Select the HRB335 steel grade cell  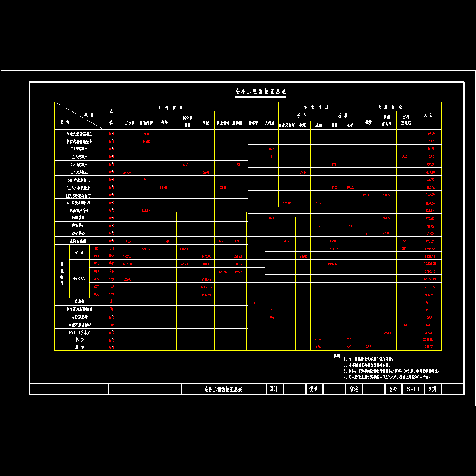coord(80,279)
